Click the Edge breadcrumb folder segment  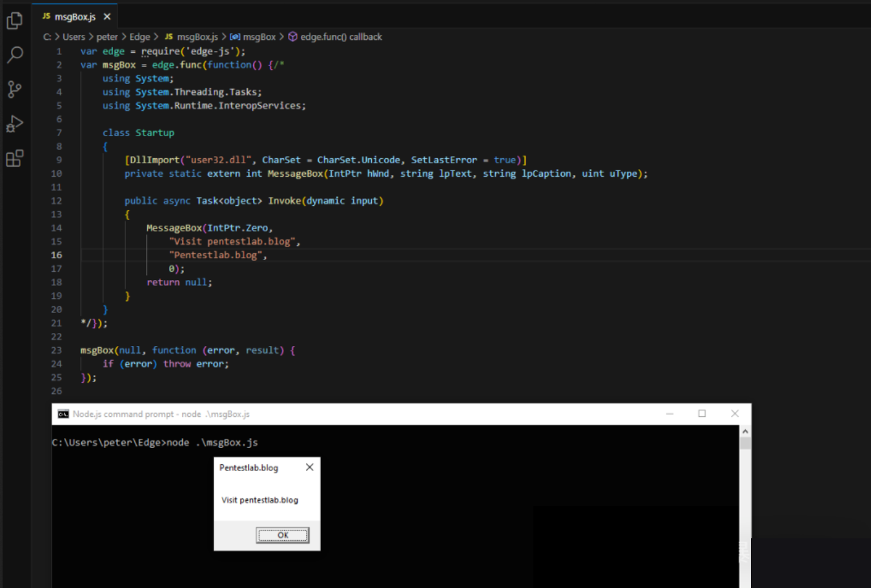(x=139, y=37)
